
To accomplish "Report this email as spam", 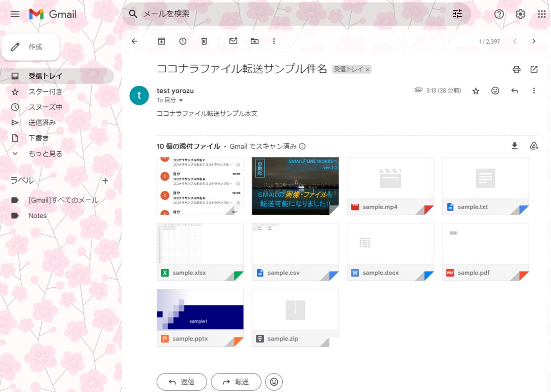I will pos(183,41).
